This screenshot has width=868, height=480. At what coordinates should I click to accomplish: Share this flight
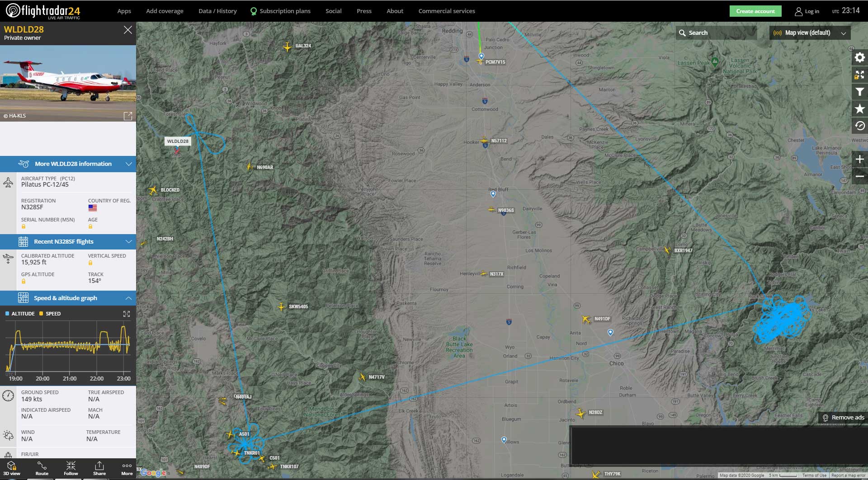point(99,469)
